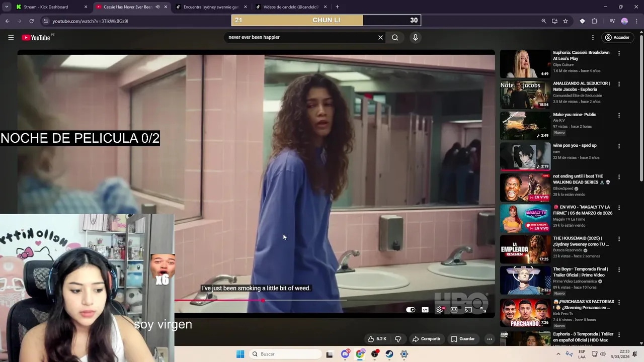Open Chrome profile avatar
The height and width of the screenshot is (362, 644).
click(x=624, y=21)
